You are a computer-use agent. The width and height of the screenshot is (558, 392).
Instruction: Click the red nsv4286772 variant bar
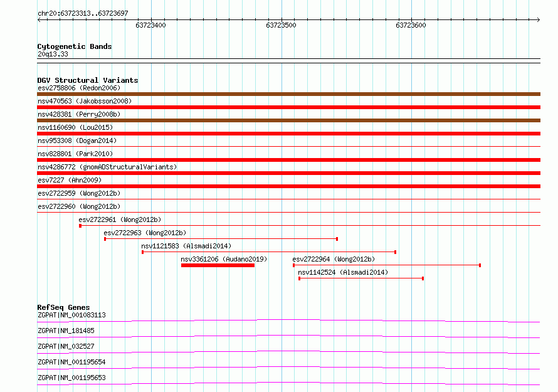[x=288, y=173]
